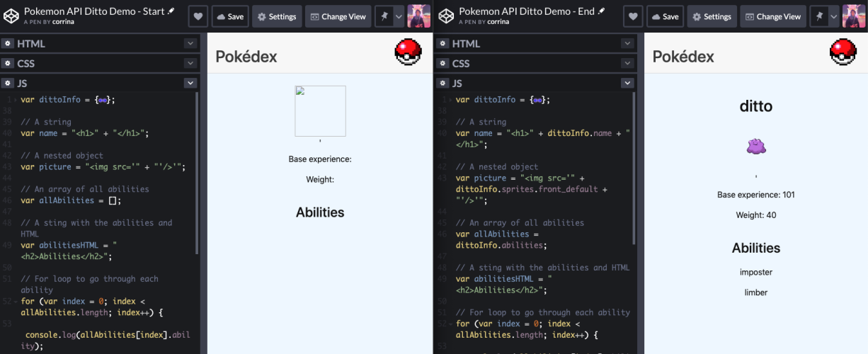Visit author corrina's profile from End pen

click(x=498, y=22)
